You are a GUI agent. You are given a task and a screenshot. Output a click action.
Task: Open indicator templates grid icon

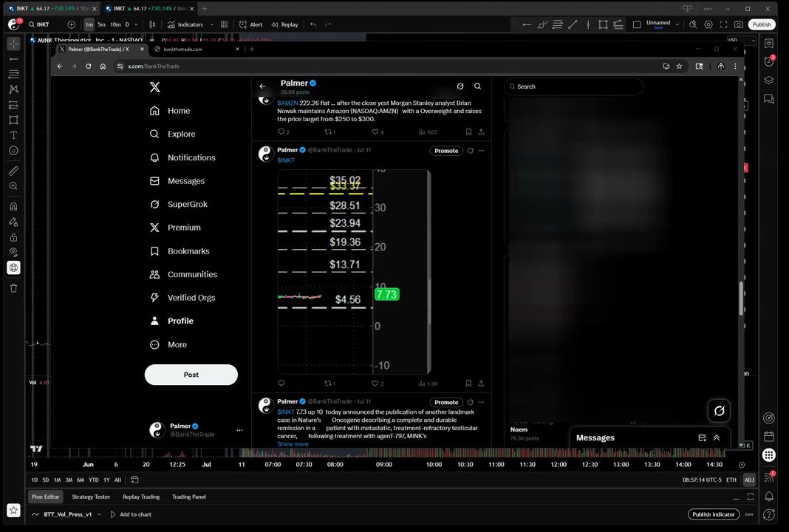(225, 24)
